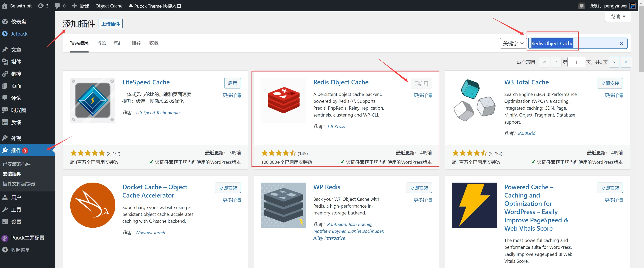Click the notification icon beside the greeting
Viewport: 644px width, 268px height.
(x=582, y=6)
